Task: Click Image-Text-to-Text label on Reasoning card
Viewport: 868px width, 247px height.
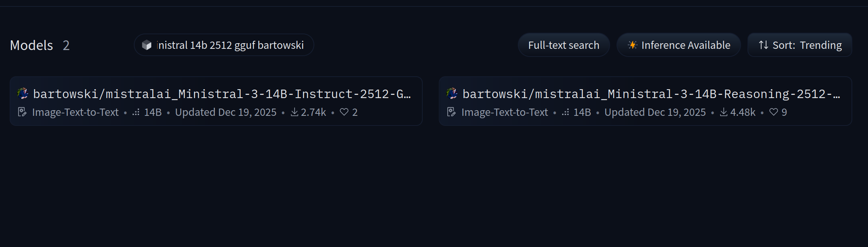Action: (505, 112)
